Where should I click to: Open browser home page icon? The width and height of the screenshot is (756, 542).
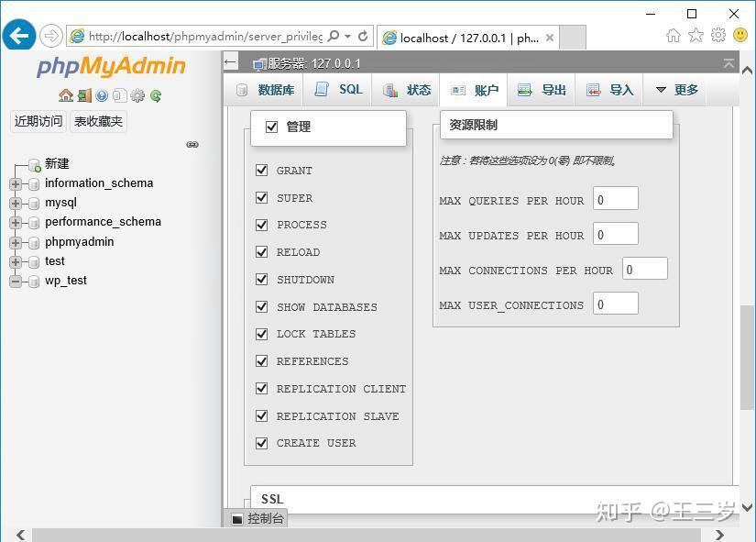(x=674, y=35)
